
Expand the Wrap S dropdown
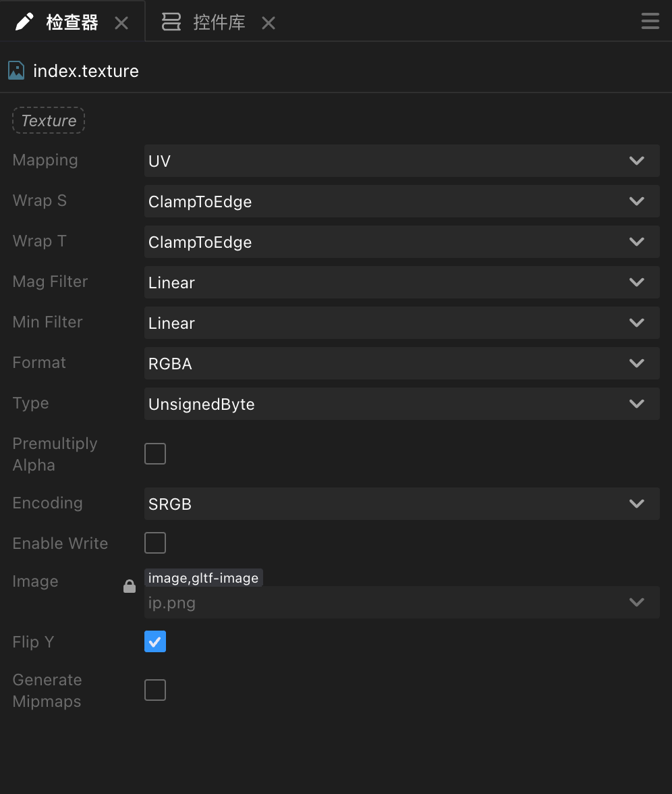point(402,201)
